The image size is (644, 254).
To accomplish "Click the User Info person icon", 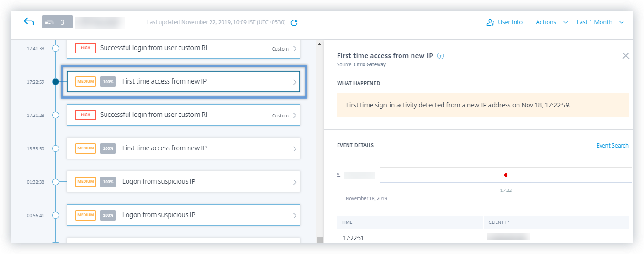I will [x=490, y=22].
